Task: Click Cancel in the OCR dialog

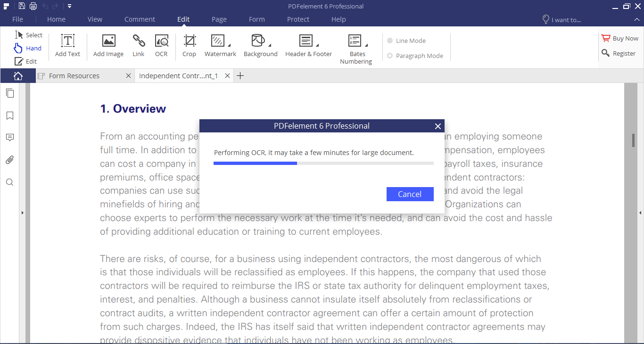Action: (410, 194)
